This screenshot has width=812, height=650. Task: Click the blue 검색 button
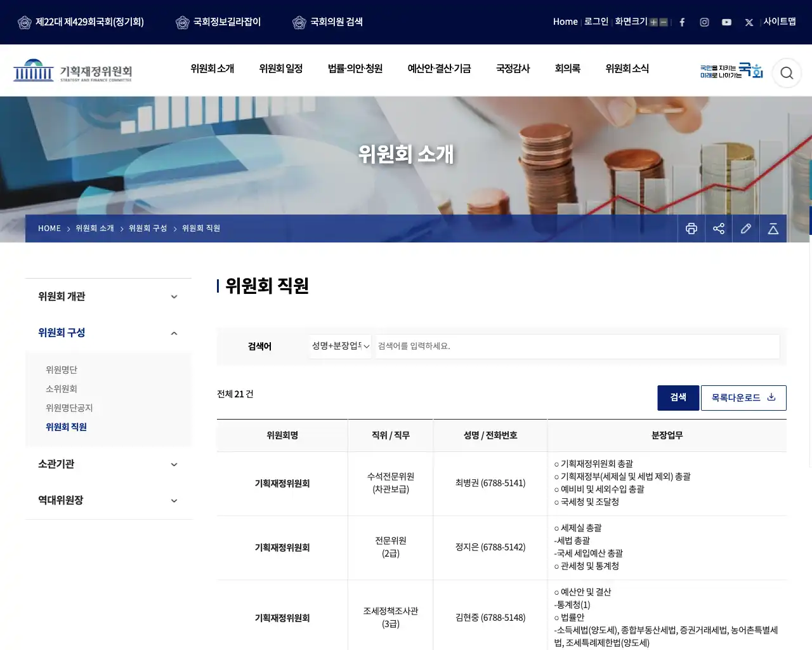678,398
